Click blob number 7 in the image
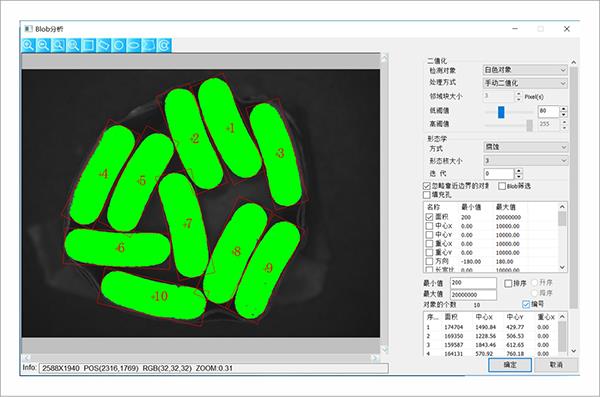Screen dimensions: 600x397 click(x=187, y=223)
